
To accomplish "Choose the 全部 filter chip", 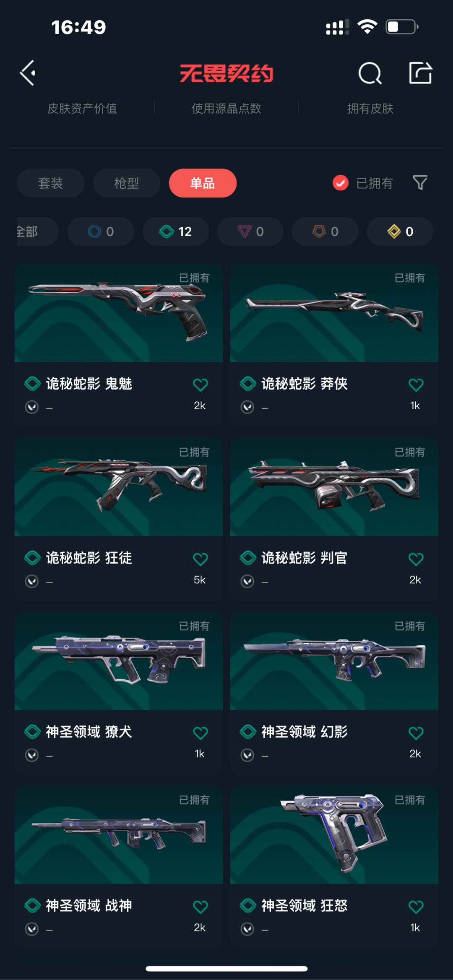I will tap(37, 231).
